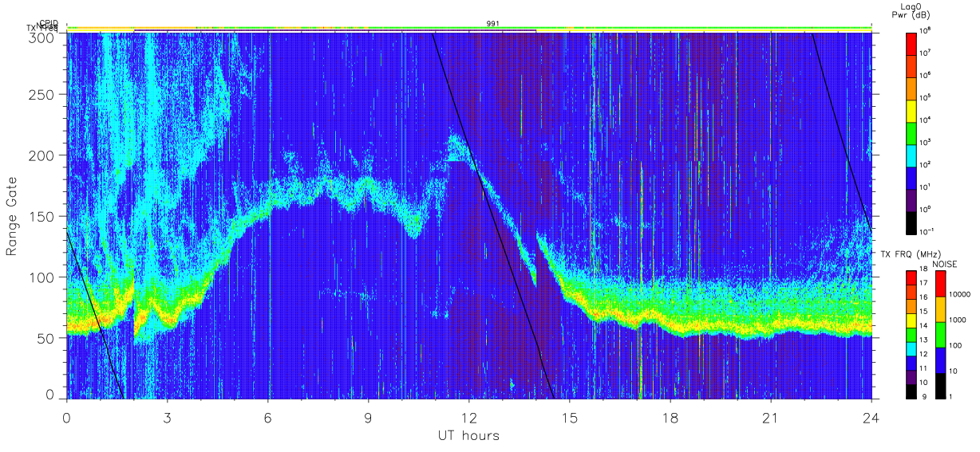Click the green 13–14 MHz frequency swatch
This screenshot has width=980, height=452.
[912, 333]
